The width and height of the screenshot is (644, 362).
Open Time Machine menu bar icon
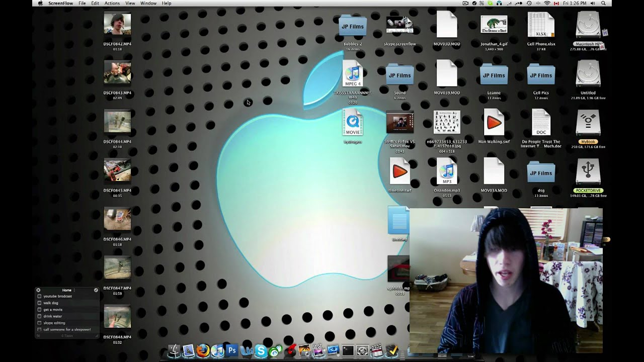529,3
